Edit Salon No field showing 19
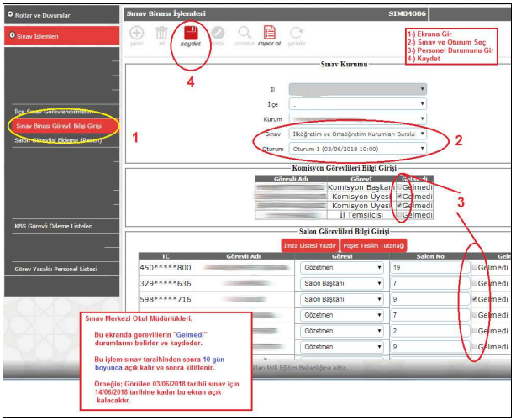 click(429, 268)
